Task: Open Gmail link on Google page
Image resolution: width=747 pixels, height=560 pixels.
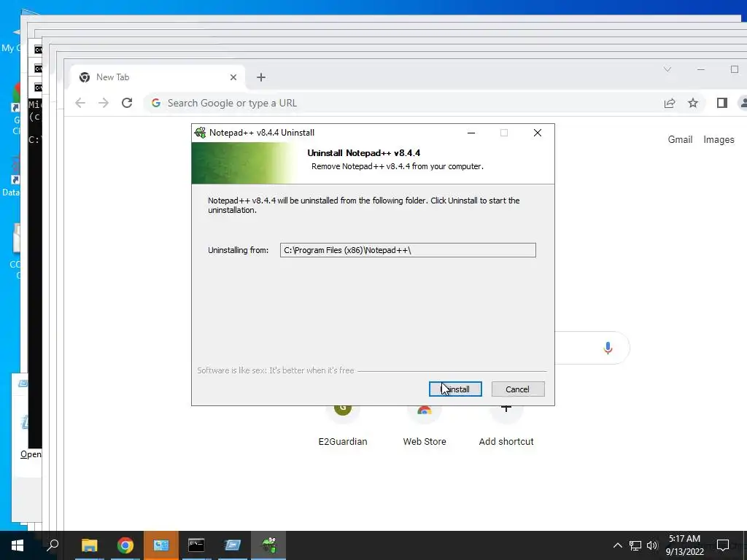Action: 680,139
